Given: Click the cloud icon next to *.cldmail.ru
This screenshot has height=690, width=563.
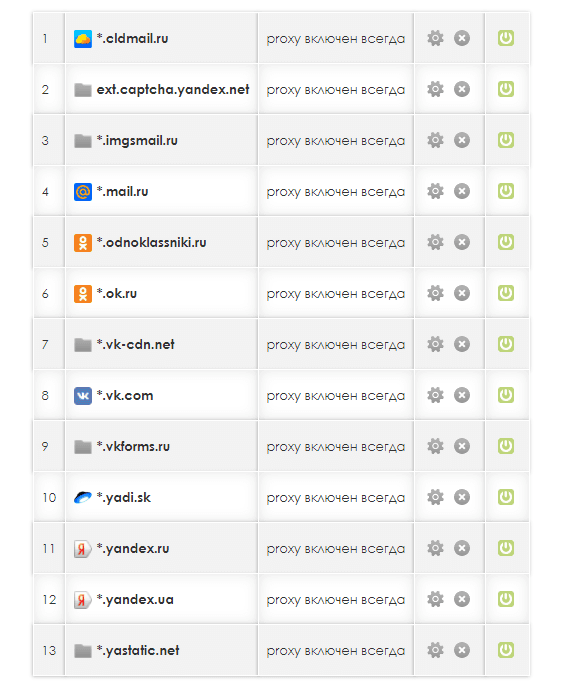Looking at the screenshot, I should [83, 39].
